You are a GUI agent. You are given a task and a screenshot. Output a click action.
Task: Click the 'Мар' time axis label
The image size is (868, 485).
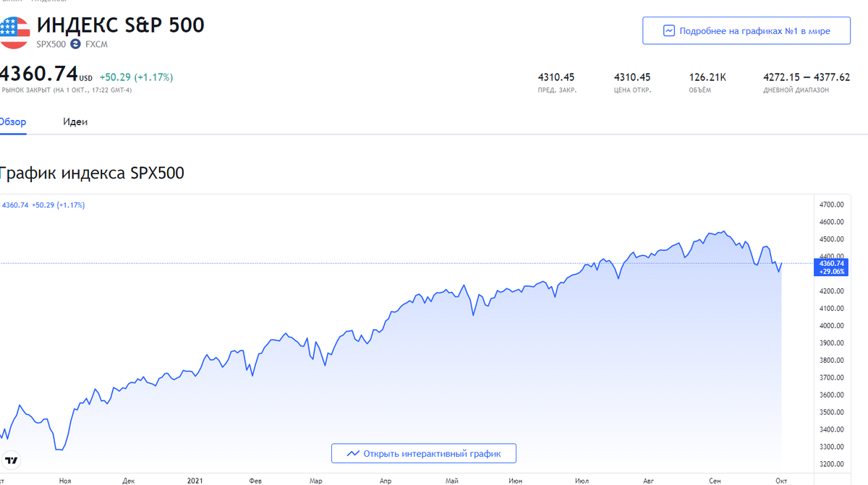coord(316,480)
